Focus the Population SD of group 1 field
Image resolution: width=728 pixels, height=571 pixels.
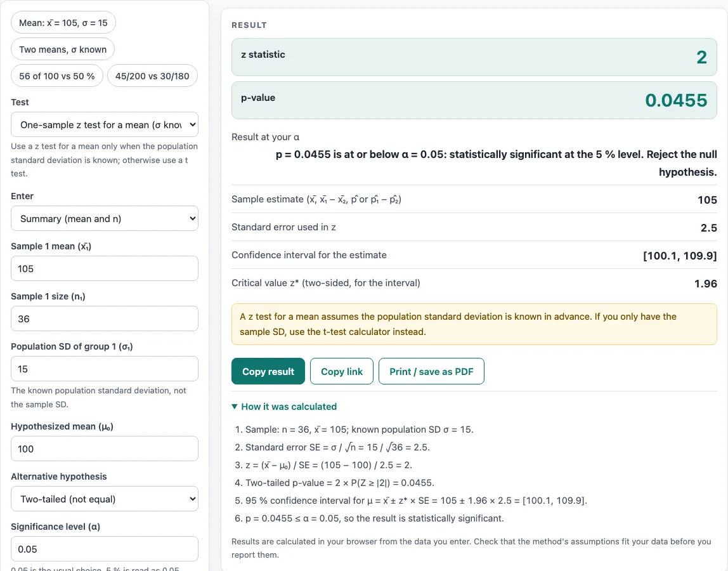point(105,369)
